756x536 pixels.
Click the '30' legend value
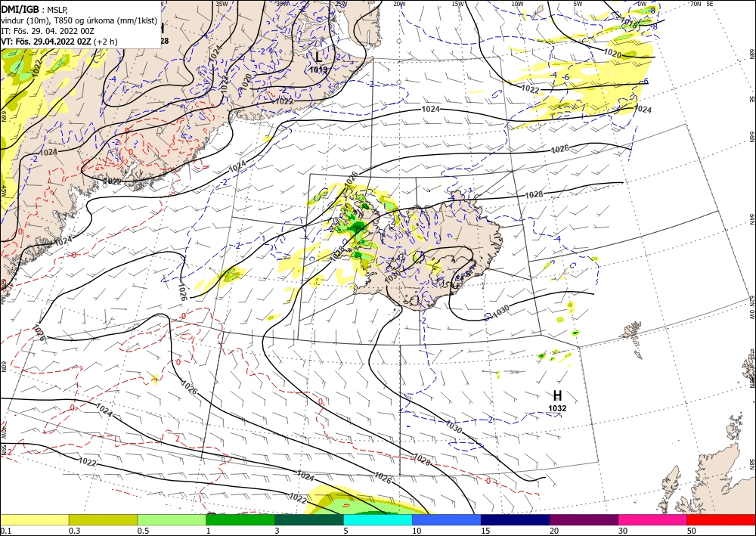pyautogui.click(x=623, y=531)
